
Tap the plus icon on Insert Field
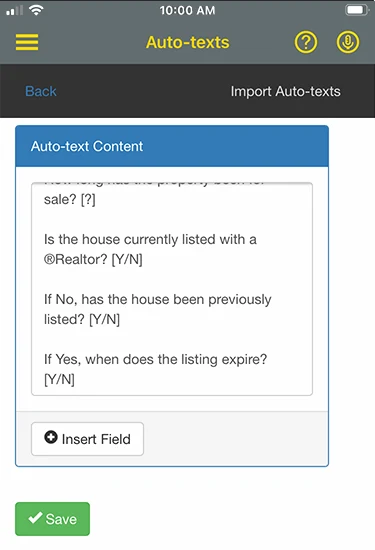pos(51,437)
